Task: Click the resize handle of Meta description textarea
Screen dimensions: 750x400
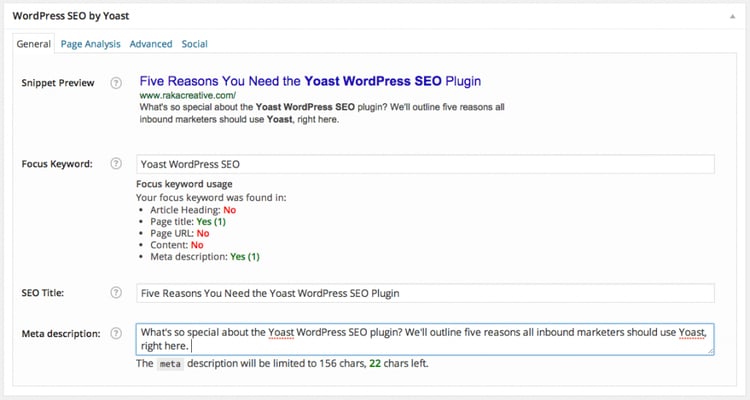Action: (x=711, y=351)
